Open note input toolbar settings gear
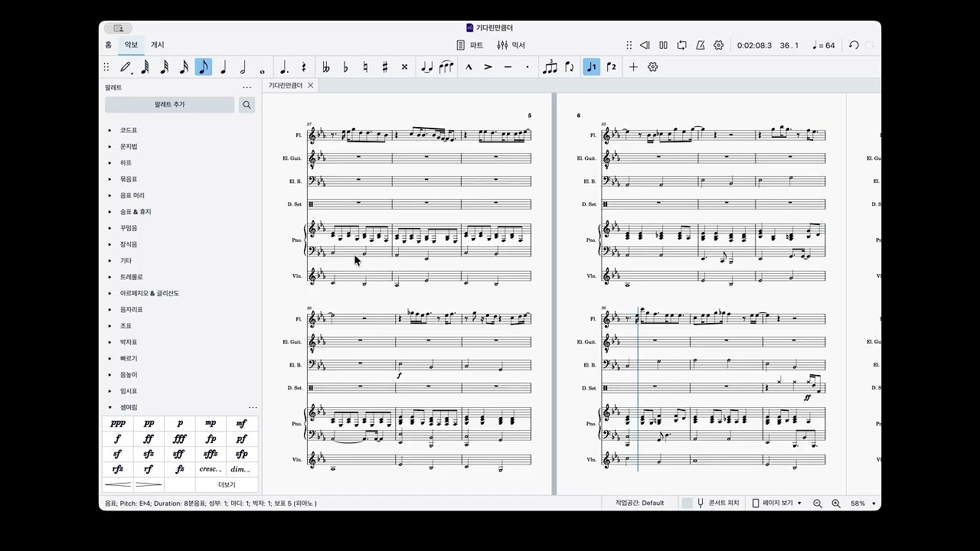This screenshot has height=551, width=980. 653,67
